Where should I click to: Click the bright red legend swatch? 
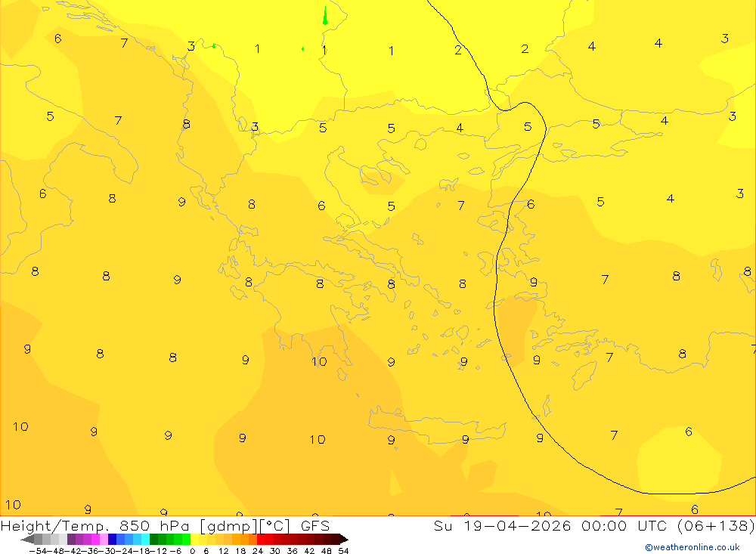261,539
